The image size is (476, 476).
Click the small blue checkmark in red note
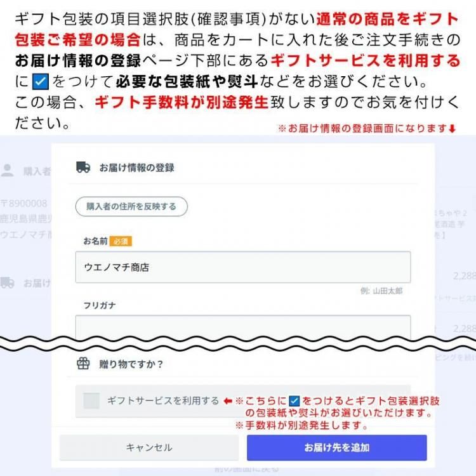pos(294,401)
